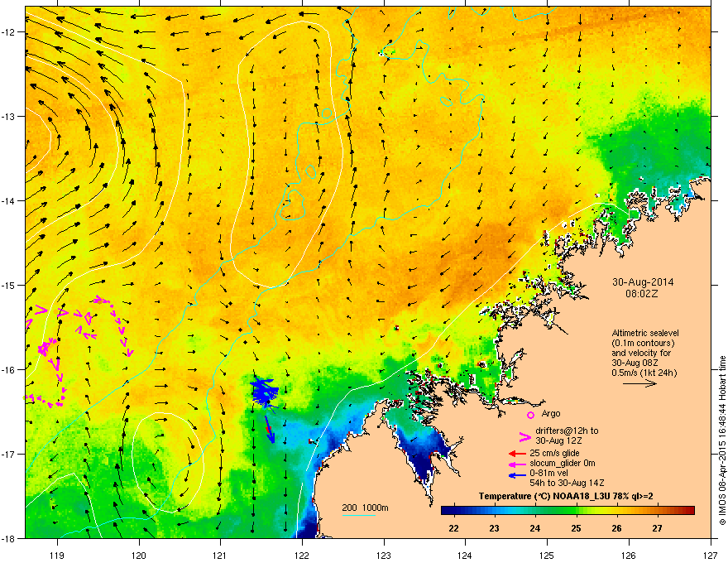The height and width of the screenshot is (563, 728).
Task: Click longitude axis label 122
Action: point(302,555)
